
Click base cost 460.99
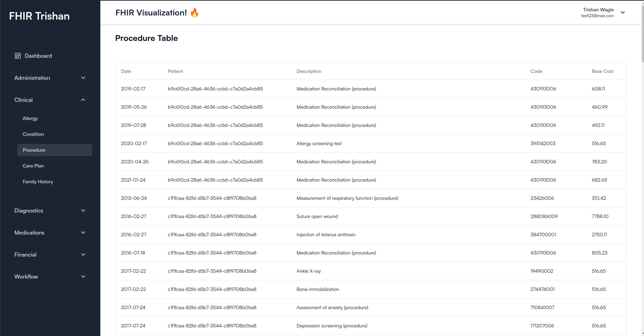tap(600, 107)
